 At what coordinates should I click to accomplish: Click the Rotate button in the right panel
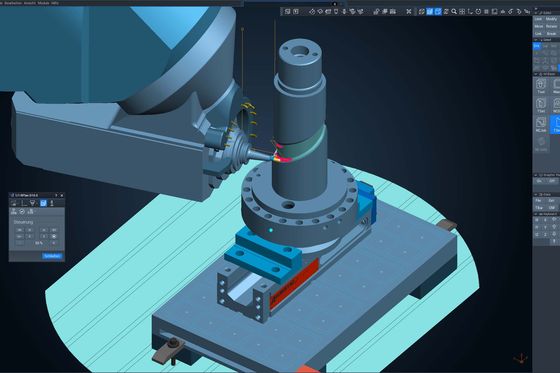click(551, 26)
